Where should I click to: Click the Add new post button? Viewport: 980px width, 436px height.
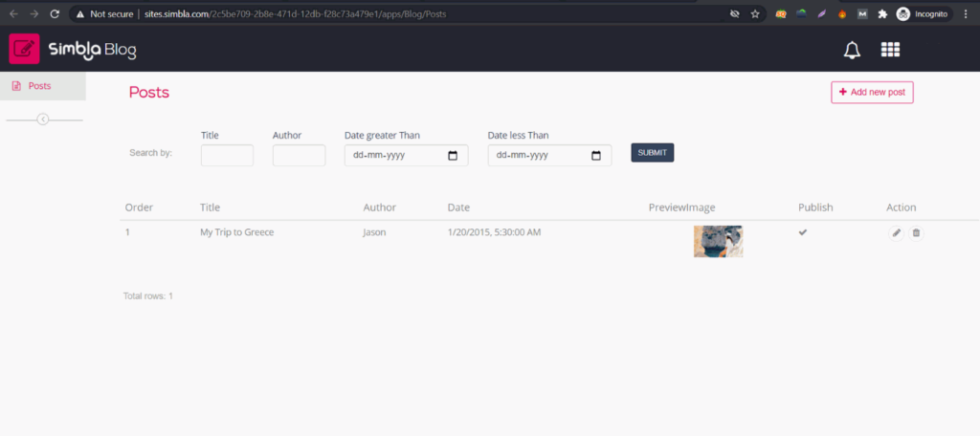872,92
